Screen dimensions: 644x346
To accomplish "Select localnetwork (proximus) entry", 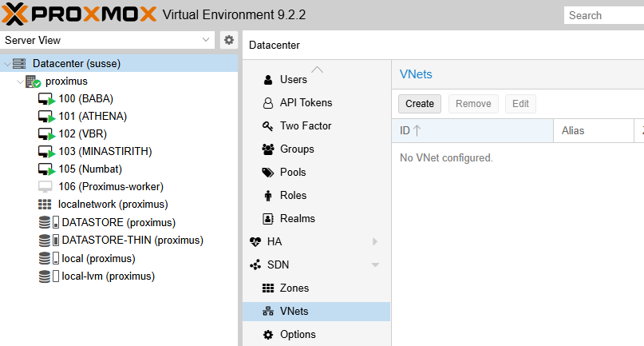I will pyautogui.click(x=113, y=205).
